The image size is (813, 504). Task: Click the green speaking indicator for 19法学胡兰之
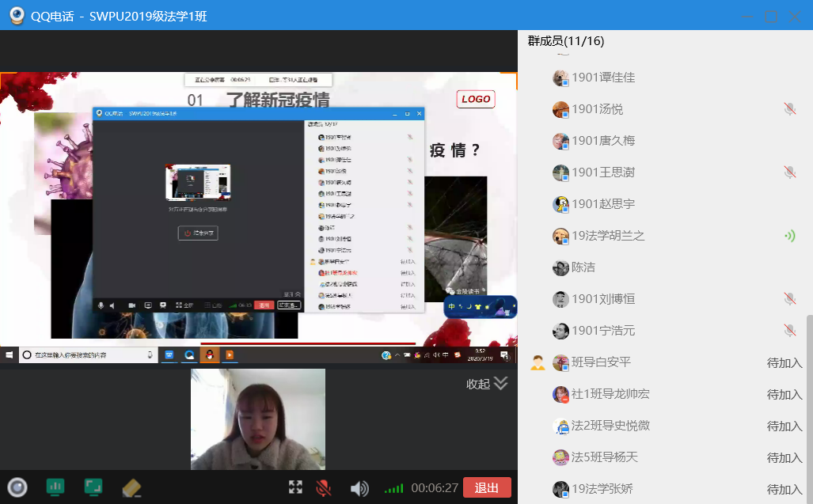click(790, 236)
